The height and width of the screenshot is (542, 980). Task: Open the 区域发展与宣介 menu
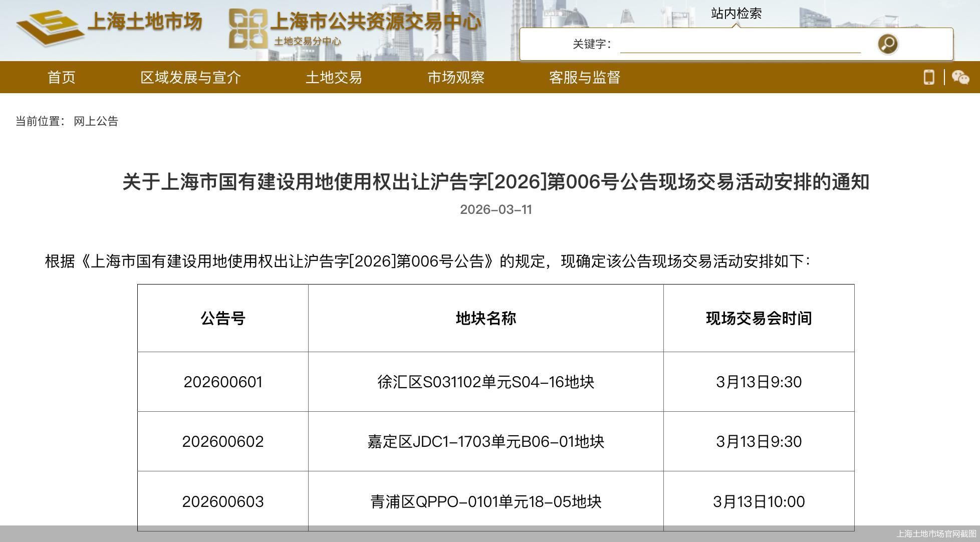(190, 78)
